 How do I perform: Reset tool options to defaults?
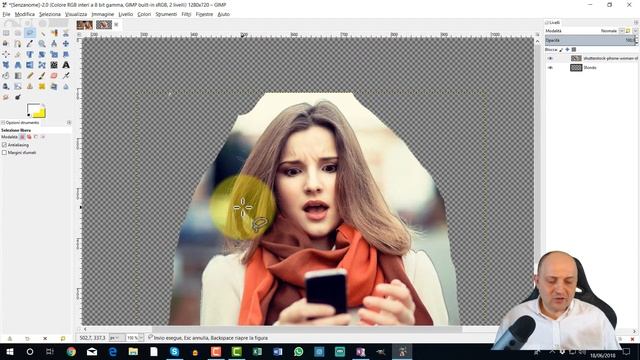click(x=63, y=339)
